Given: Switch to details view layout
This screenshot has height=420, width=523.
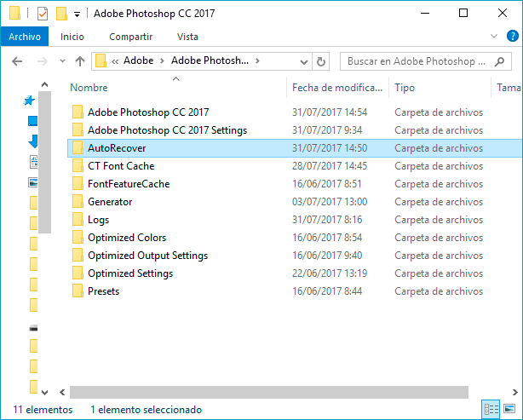Looking at the screenshot, I should point(489,409).
